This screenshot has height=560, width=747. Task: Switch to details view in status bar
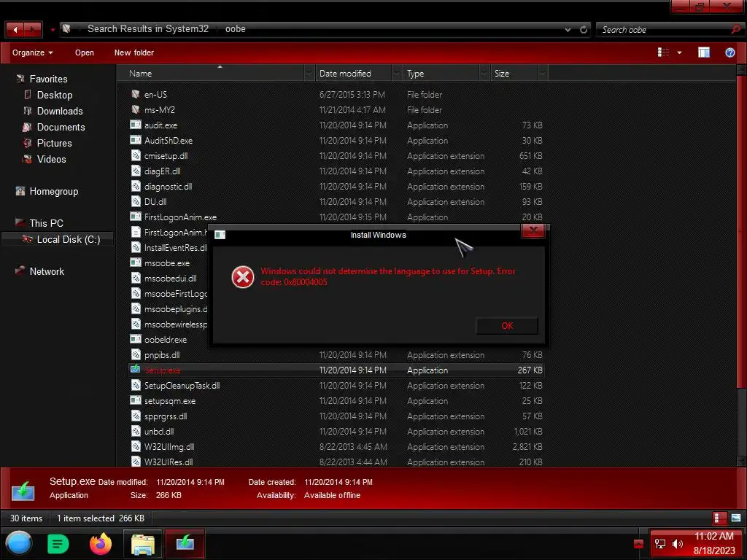[x=719, y=518]
